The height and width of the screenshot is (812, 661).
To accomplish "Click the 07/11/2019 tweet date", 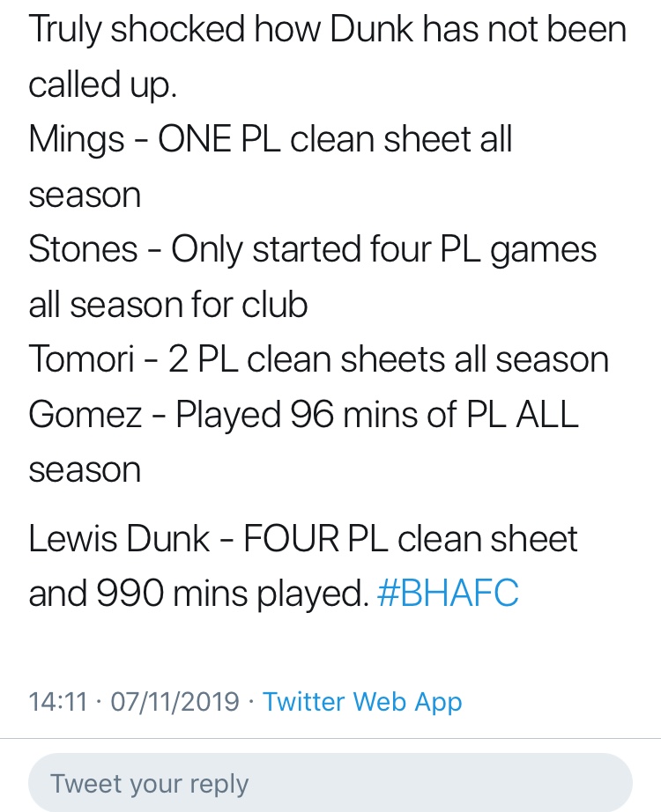I will pyautogui.click(x=175, y=702).
